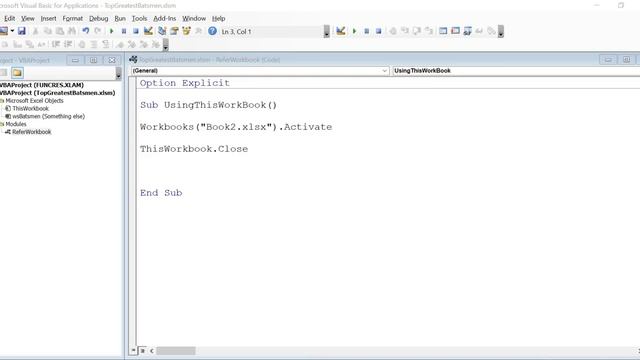Open the UsingThisWorkBook procedure dropdown
This screenshot has width=640, height=360.
click(x=516, y=71)
